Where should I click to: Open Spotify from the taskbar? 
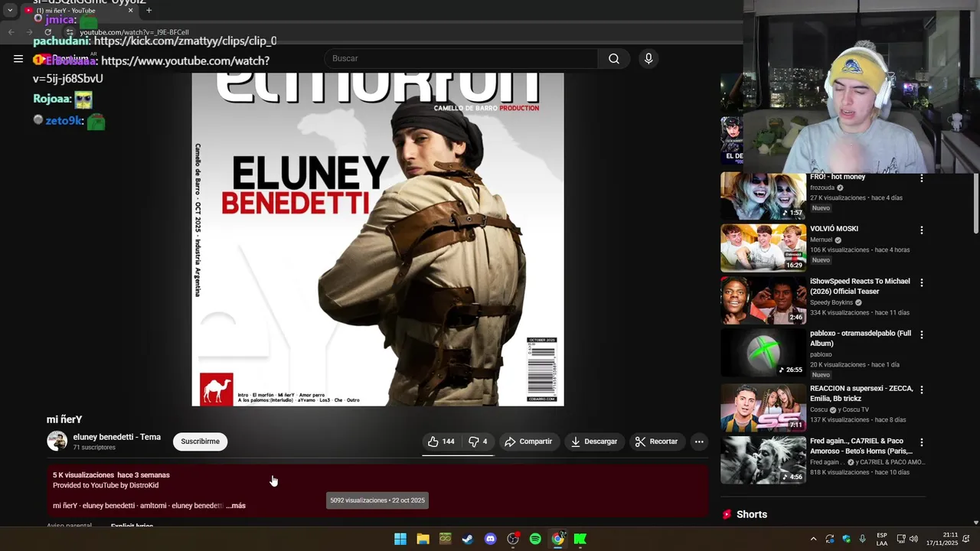tap(535, 539)
